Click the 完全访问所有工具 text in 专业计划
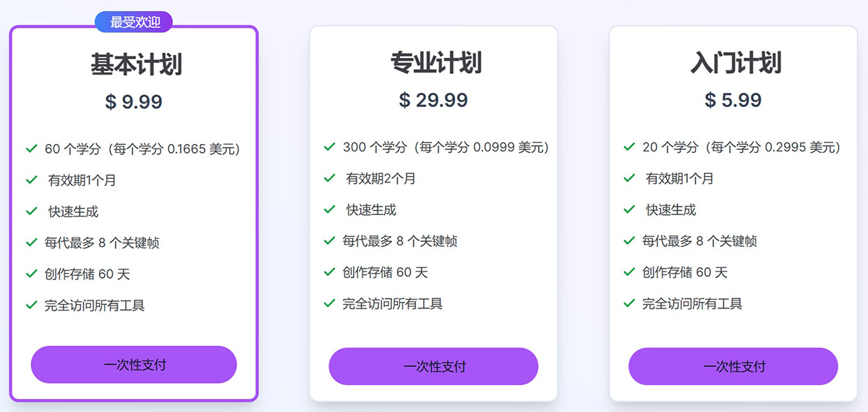Screen dimensions: 868x412 tap(393, 303)
